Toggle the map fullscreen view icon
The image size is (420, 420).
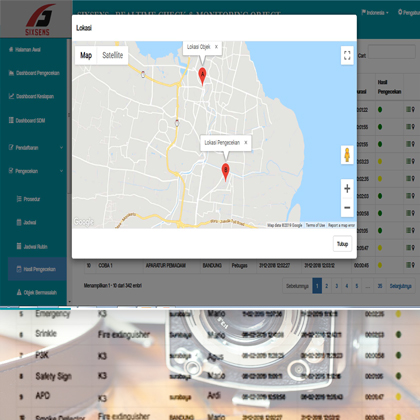click(x=347, y=55)
